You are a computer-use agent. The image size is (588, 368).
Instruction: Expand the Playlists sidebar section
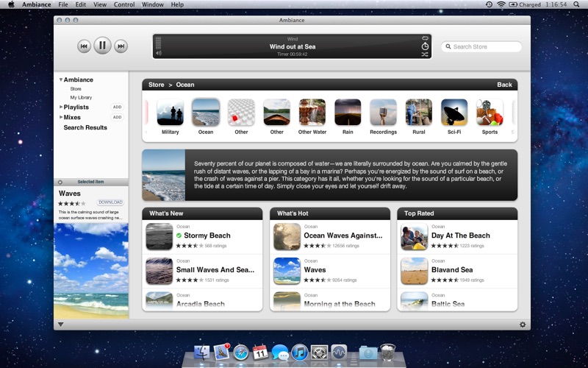point(61,107)
